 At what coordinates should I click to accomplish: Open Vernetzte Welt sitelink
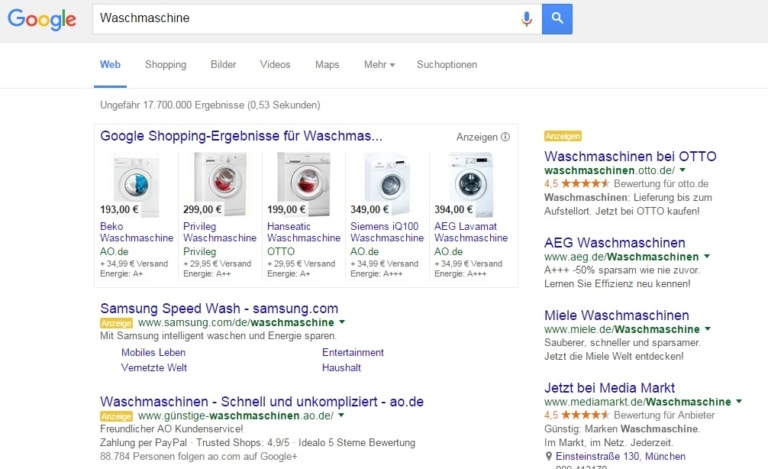pos(154,368)
